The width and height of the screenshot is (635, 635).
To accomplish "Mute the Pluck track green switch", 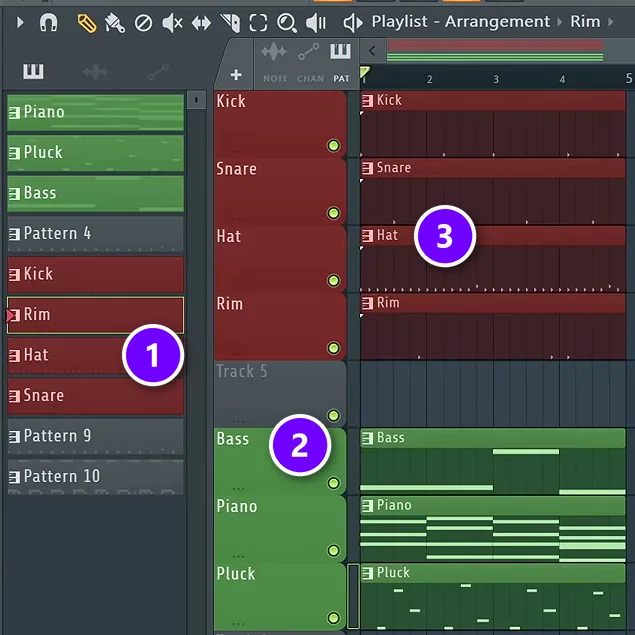I will click(x=333, y=618).
